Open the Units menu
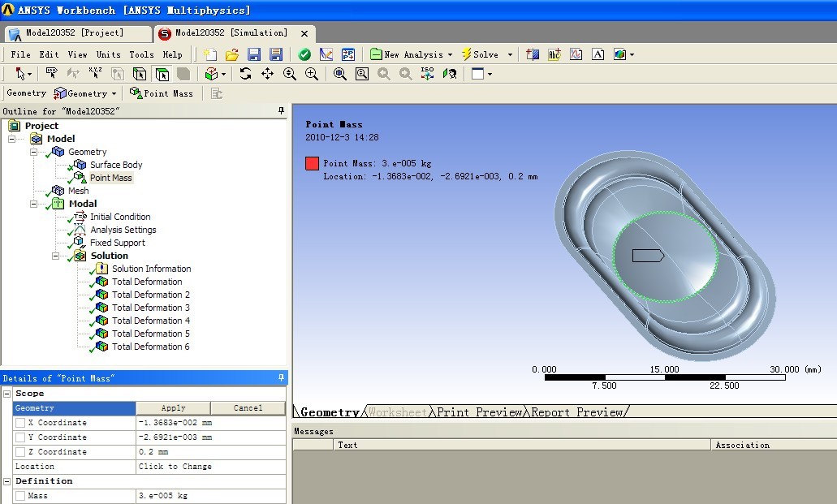 108,54
